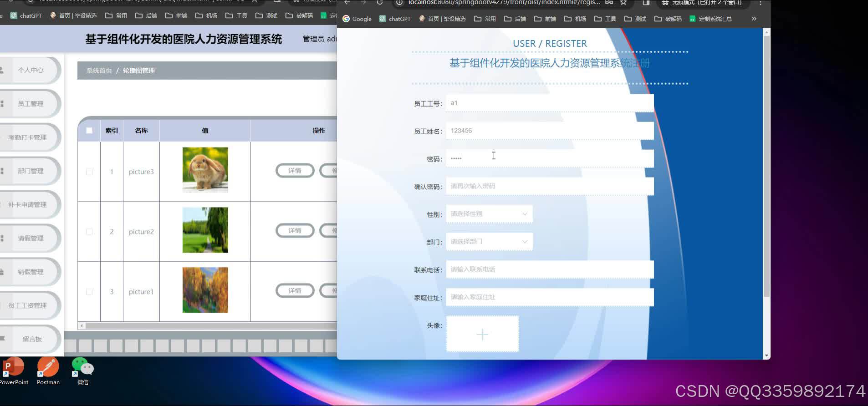This screenshot has height=406, width=868.
Task: Launch PowerPoint from desktop
Action: 13,371
